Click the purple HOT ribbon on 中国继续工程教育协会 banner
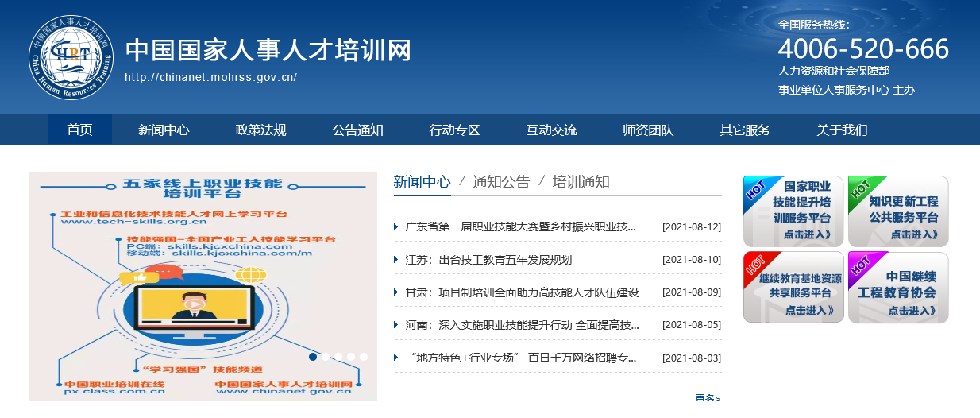 coord(860,265)
